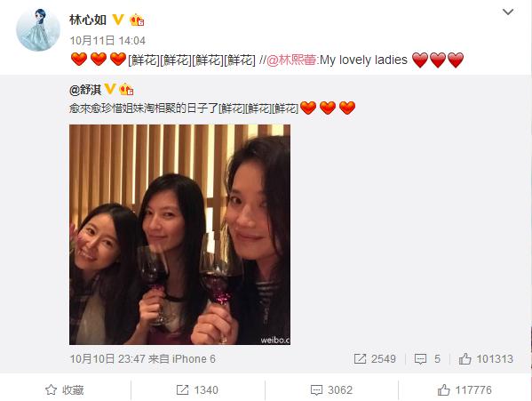Image resolution: width=532 pixels, height=401 pixels.
Task: Click the 林心如 profile avatar
Action: (38, 29)
